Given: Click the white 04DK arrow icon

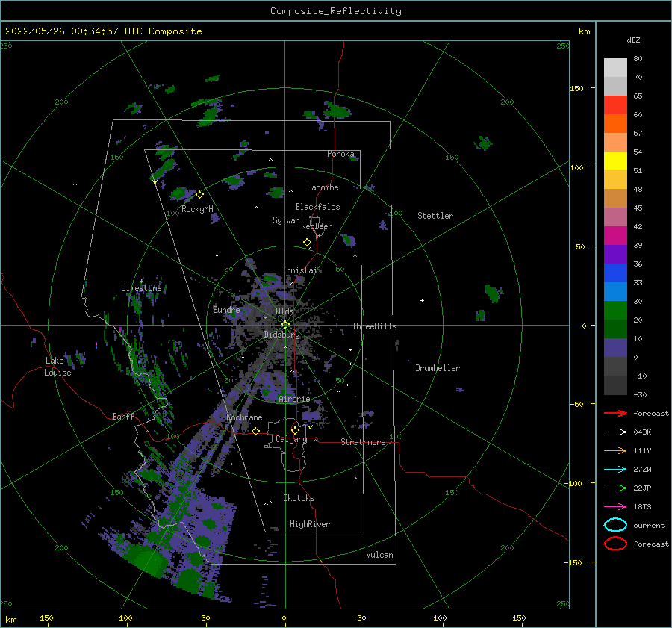Looking at the screenshot, I should (x=615, y=432).
